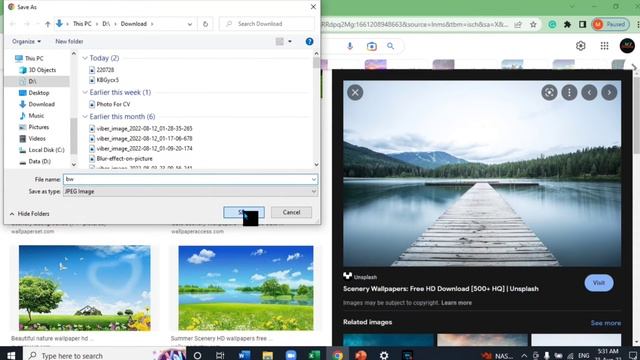Open the Scenery Wallpapers Unsplash title link
This screenshot has width=640, height=360.
click(441, 289)
